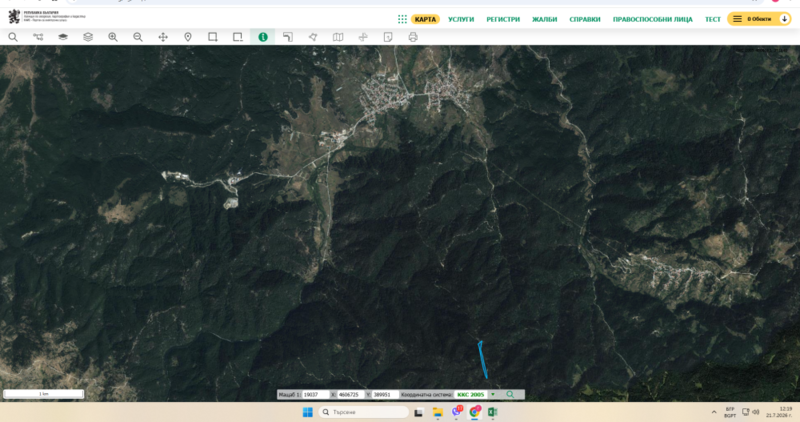Open Chrome from the taskbar
This screenshot has width=800, height=422.
coord(475,412)
